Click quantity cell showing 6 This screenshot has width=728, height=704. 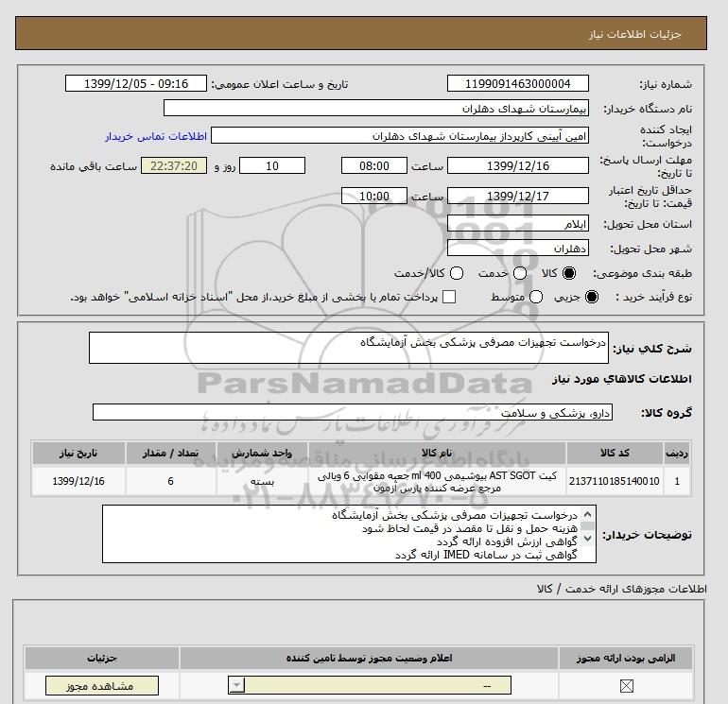(x=170, y=481)
